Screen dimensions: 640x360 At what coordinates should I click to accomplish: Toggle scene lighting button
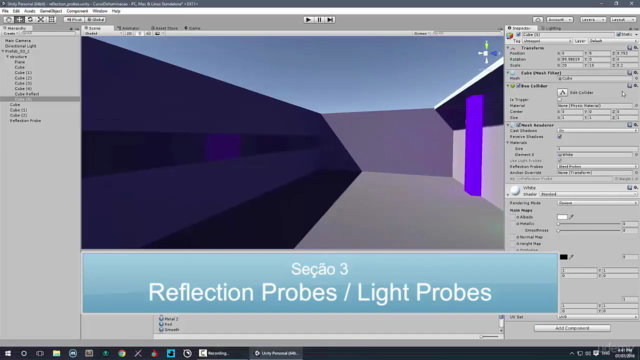click(x=139, y=33)
